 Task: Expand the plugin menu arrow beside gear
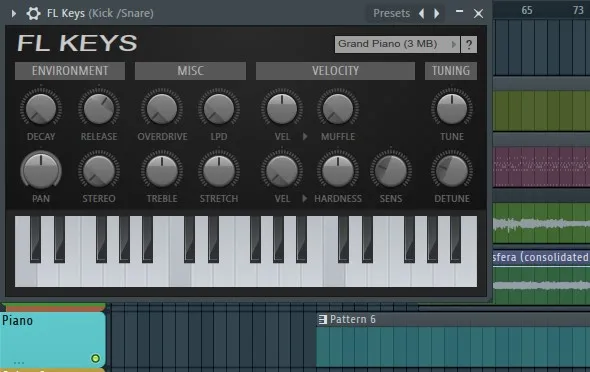[x=14, y=14]
